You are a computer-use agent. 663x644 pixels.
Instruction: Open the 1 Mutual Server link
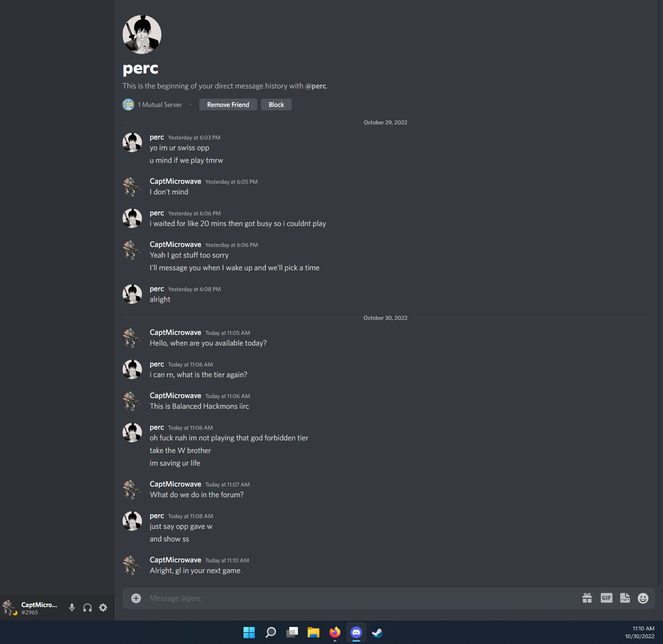click(x=160, y=105)
